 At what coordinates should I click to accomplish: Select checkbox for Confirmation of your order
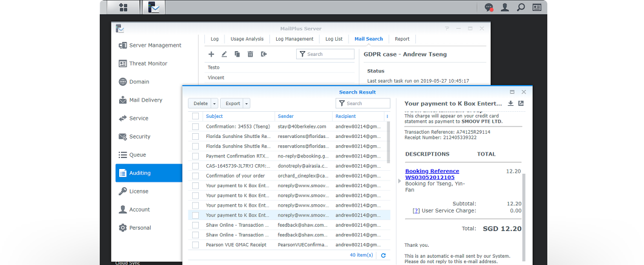pyautogui.click(x=195, y=176)
